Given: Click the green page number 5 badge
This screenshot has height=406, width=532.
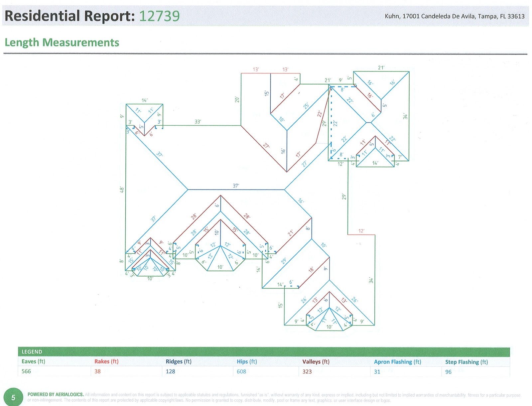Looking at the screenshot, I should pyautogui.click(x=13, y=396).
